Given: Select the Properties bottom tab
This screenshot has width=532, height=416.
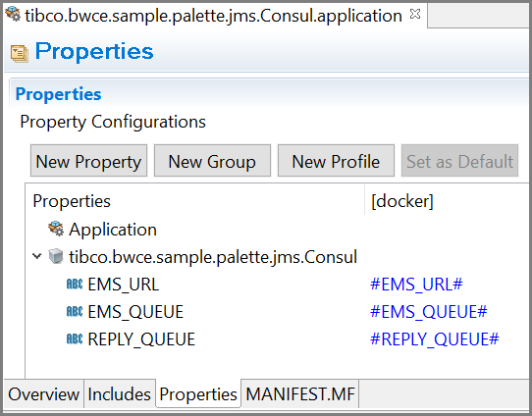Looking at the screenshot, I should click(x=198, y=394).
